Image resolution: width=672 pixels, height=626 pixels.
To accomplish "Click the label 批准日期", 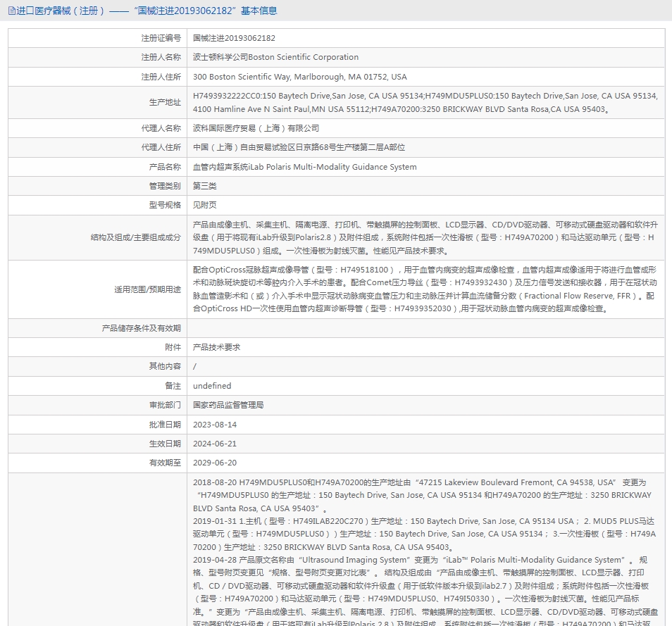I will click(x=165, y=425).
